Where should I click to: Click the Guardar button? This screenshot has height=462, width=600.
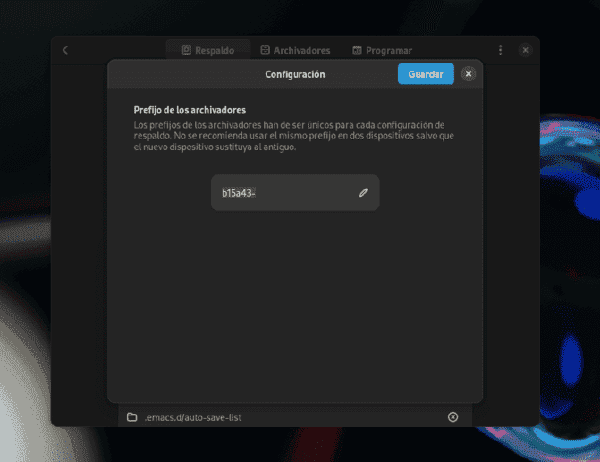426,74
